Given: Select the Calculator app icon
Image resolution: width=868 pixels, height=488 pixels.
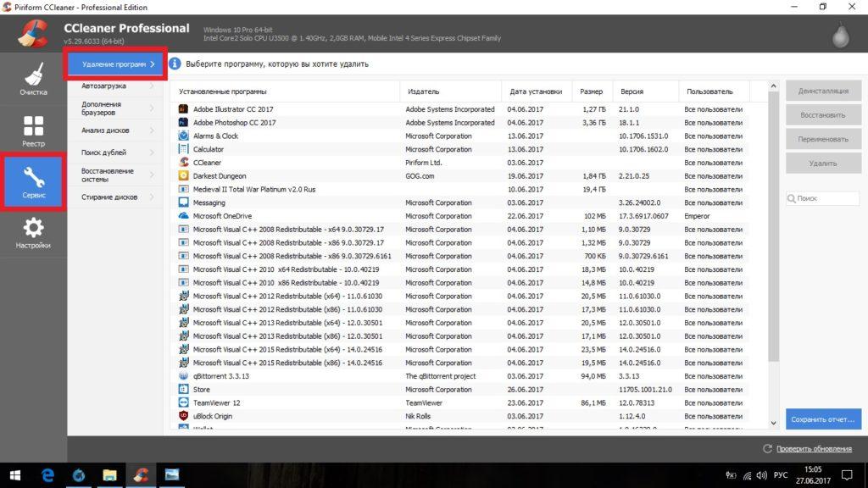Looking at the screenshot, I should tap(183, 149).
